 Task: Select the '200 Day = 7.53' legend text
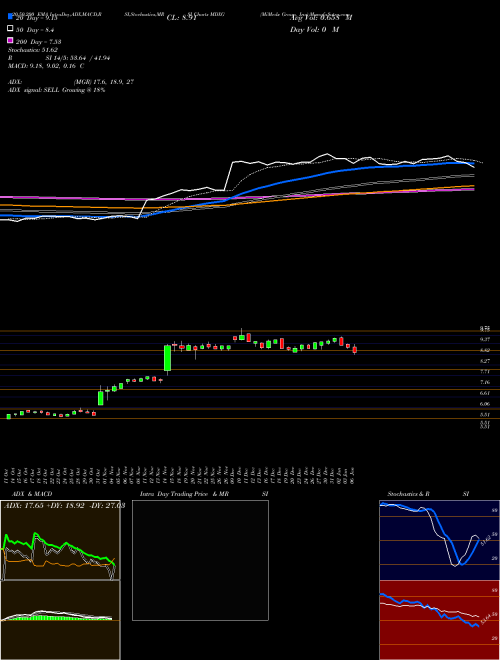38,42
